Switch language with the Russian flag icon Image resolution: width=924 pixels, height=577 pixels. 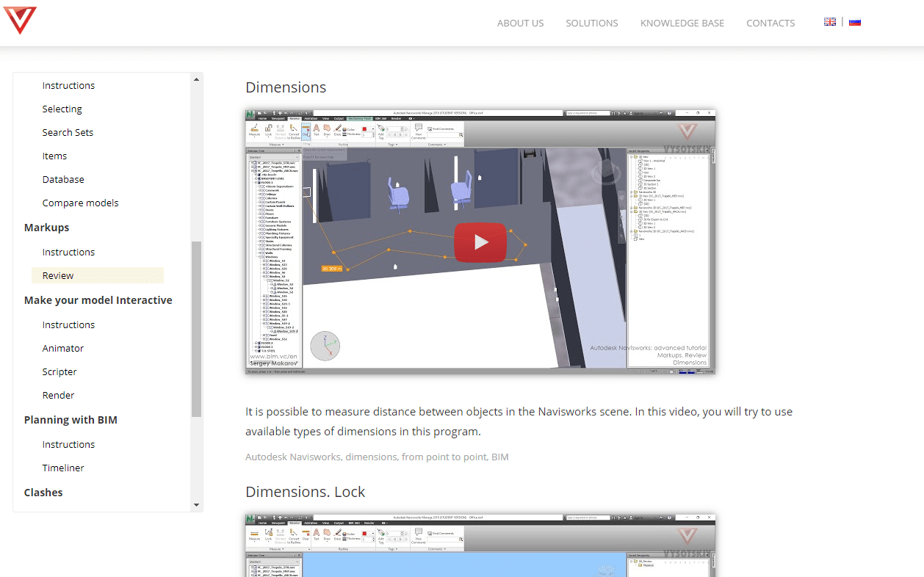(854, 22)
